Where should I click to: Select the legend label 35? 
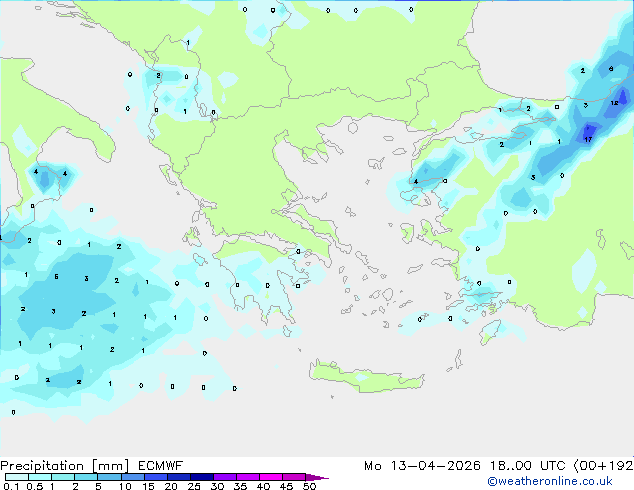pos(241,486)
